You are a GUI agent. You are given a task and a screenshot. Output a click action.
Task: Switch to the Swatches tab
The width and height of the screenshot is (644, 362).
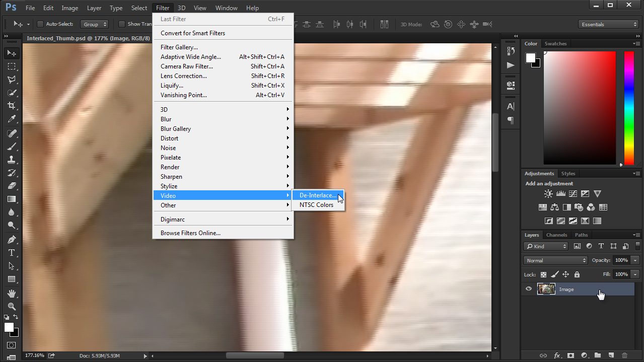(x=555, y=44)
